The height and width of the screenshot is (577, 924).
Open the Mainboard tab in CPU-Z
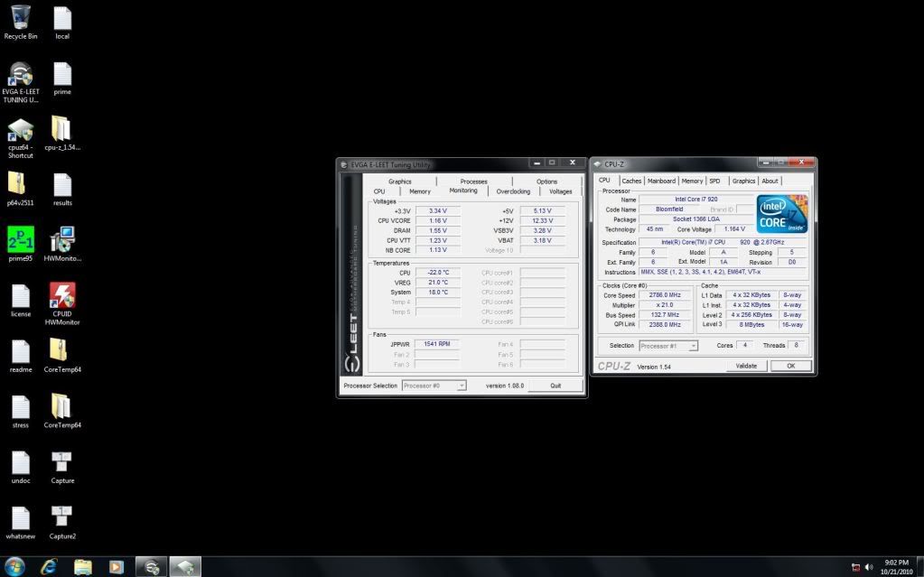click(x=661, y=181)
